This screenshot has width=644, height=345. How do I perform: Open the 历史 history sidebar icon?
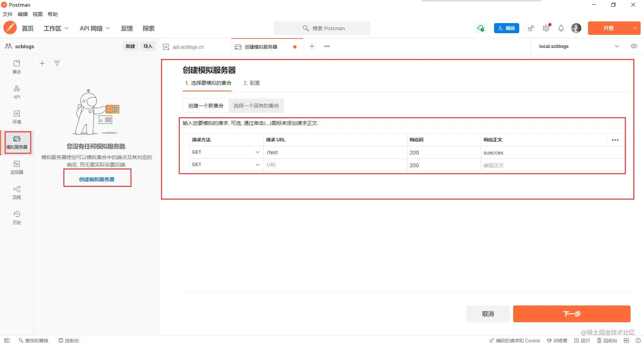pyautogui.click(x=17, y=218)
